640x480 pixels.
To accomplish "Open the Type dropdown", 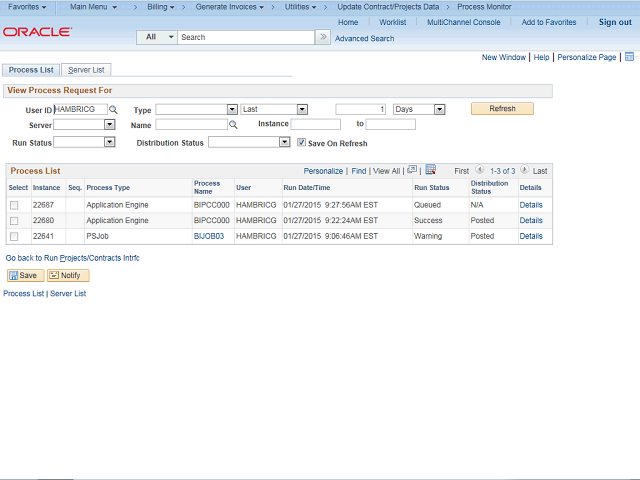I will pyautogui.click(x=232, y=109).
